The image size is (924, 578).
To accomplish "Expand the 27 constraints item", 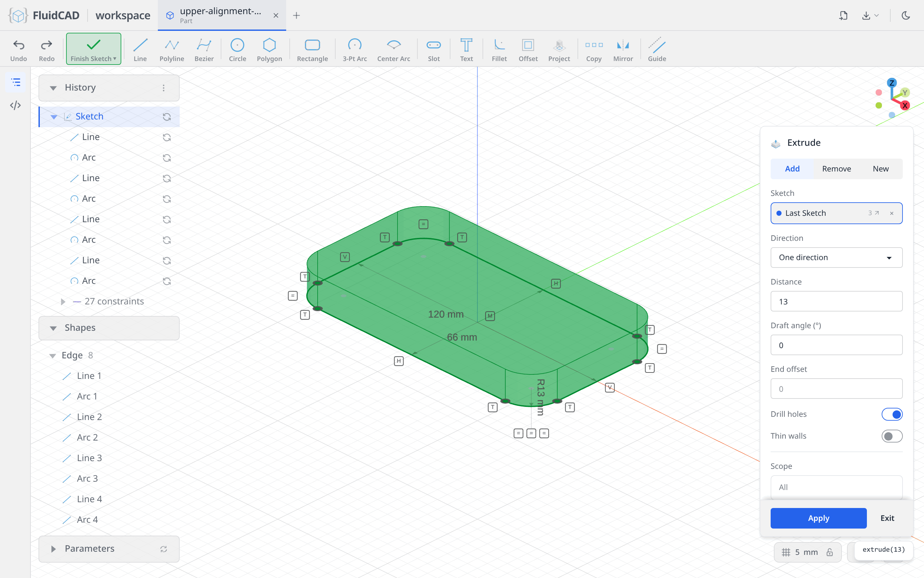I will (63, 302).
